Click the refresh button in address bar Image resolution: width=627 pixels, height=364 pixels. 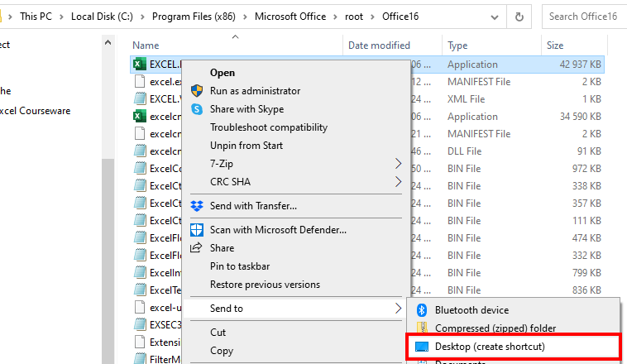tap(519, 16)
